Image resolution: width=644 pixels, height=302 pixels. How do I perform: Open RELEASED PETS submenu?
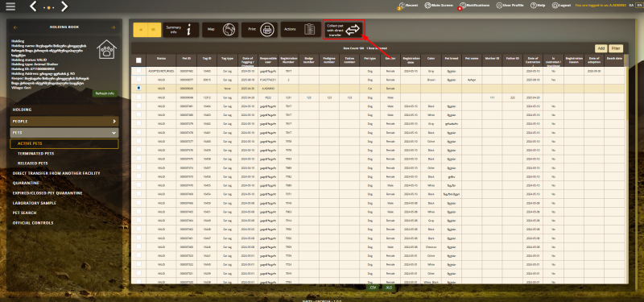[32, 163]
